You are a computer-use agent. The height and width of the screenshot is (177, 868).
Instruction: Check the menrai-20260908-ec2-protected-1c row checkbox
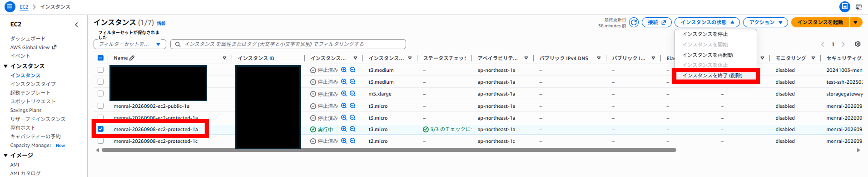click(x=100, y=141)
